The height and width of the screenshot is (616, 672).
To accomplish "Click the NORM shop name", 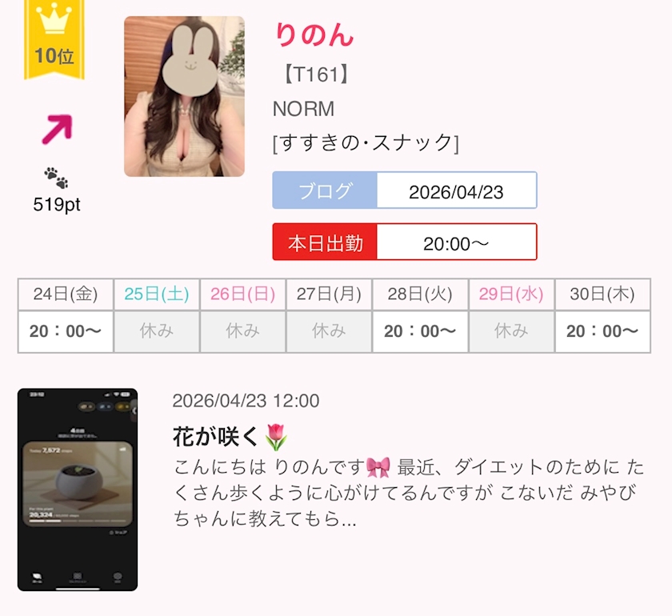I will [303, 109].
